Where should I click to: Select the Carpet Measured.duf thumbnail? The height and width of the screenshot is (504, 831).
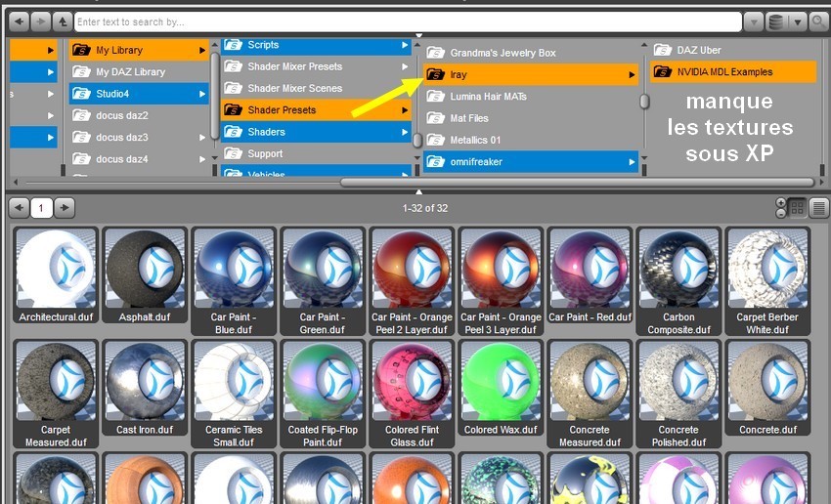pyautogui.click(x=56, y=395)
